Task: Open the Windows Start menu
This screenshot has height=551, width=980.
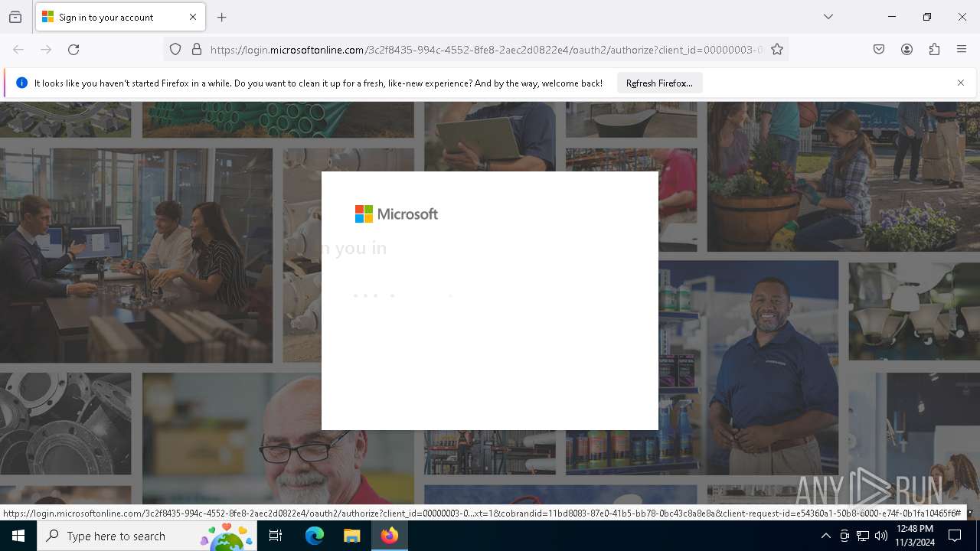Action: click(18, 536)
